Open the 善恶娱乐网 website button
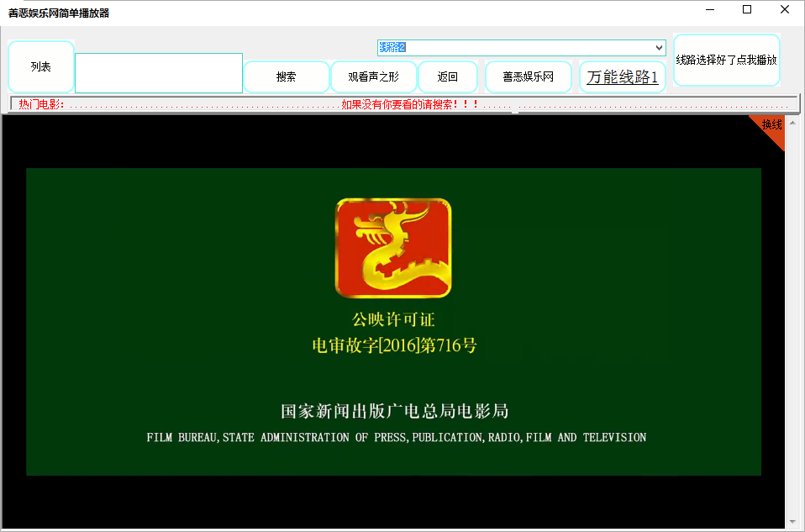This screenshot has height=532, width=805. pyautogui.click(x=528, y=76)
